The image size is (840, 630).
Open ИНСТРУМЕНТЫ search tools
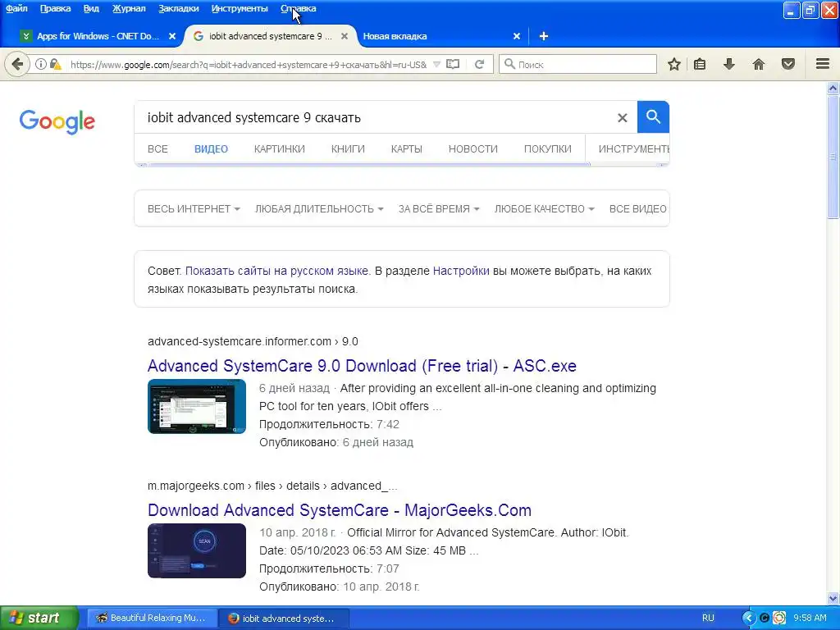(x=634, y=149)
